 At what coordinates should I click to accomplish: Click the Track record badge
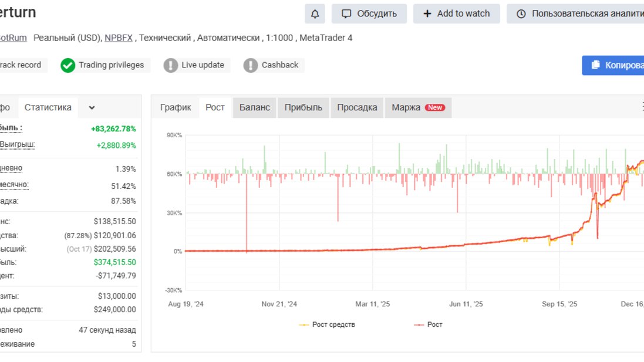(21, 65)
